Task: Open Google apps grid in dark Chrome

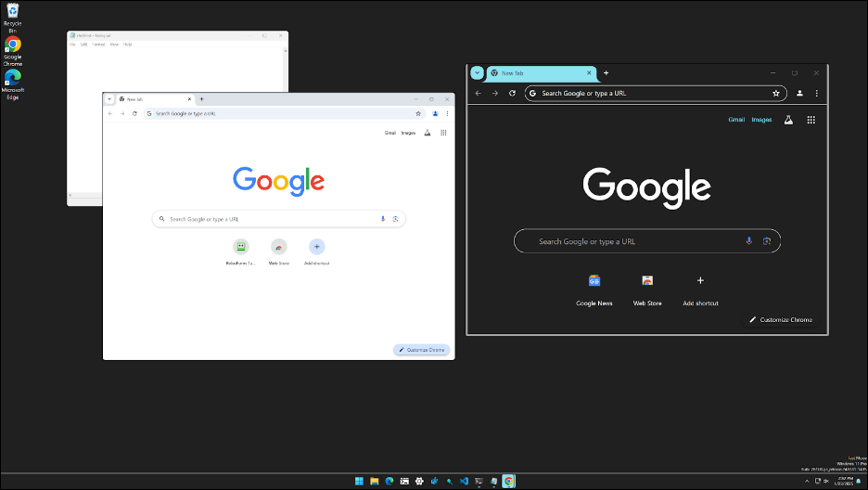Action: tap(811, 120)
